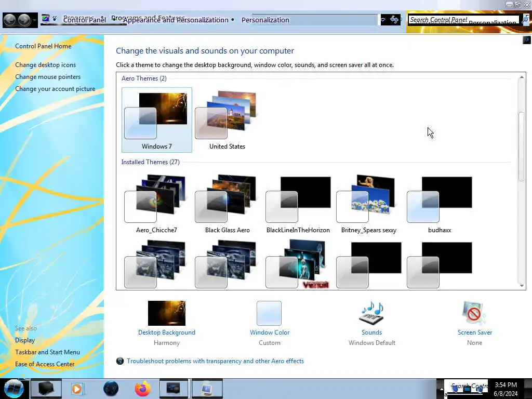Select the United States theme
The image size is (532, 399).
[227, 120]
